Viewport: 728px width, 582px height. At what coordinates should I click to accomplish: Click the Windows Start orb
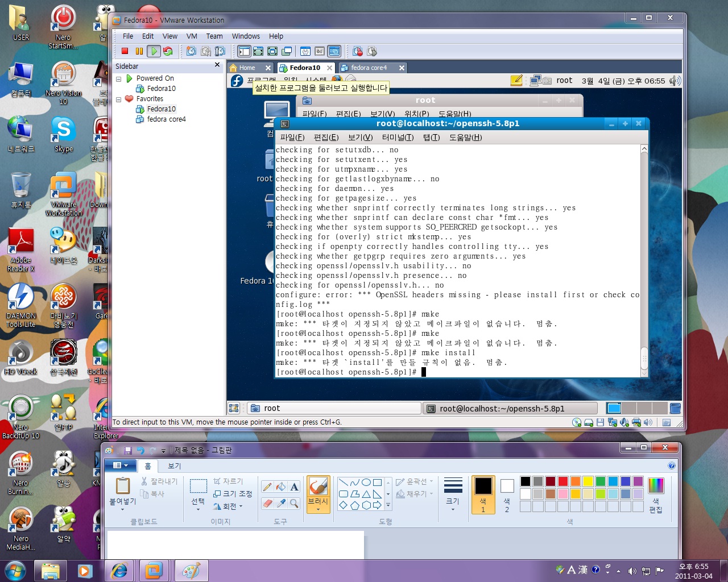(x=15, y=570)
